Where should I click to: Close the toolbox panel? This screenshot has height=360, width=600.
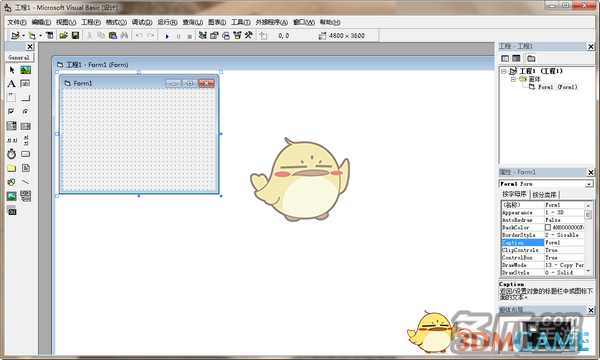point(30,47)
